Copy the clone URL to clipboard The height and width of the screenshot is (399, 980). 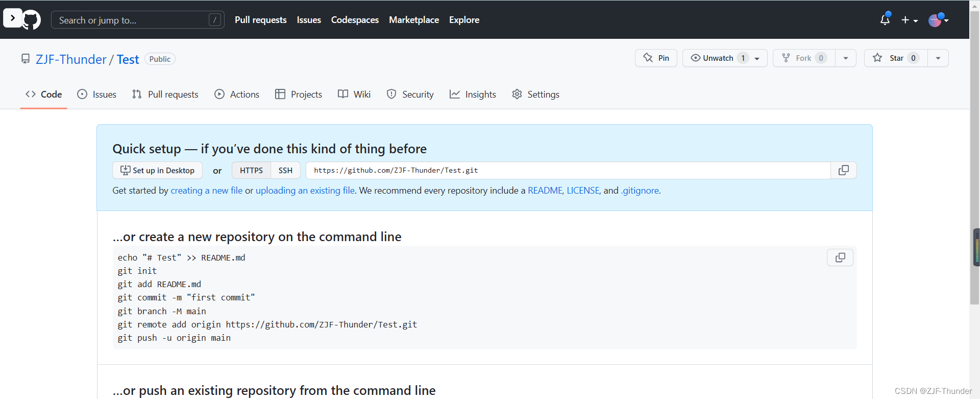coord(844,170)
